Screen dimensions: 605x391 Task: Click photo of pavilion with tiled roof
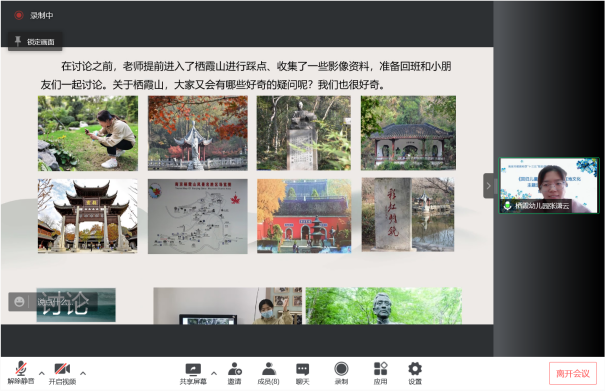[408, 133]
